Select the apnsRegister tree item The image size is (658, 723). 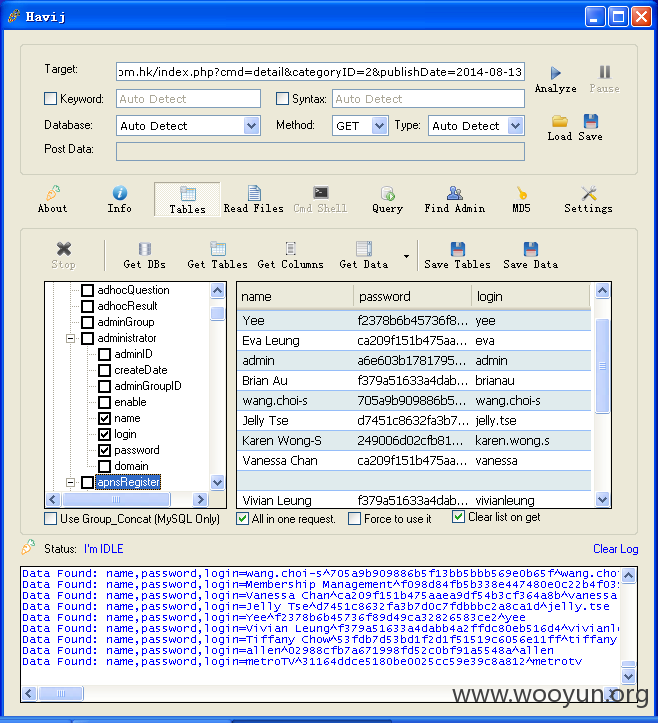pos(128,482)
